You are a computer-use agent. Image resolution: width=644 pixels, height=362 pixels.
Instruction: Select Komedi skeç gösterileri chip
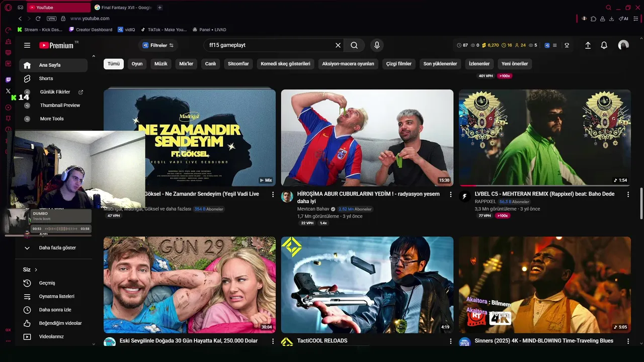(285, 64)
